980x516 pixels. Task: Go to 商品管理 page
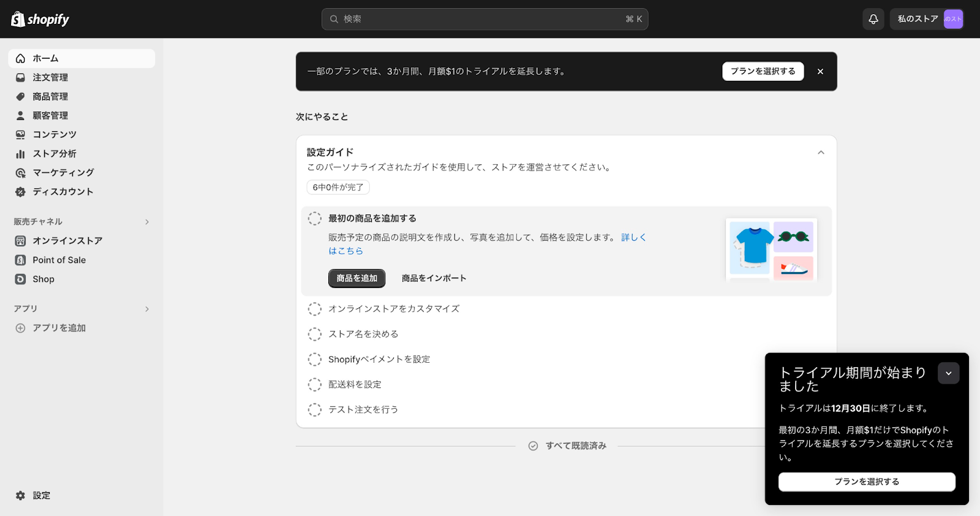(x=81, y=96)
